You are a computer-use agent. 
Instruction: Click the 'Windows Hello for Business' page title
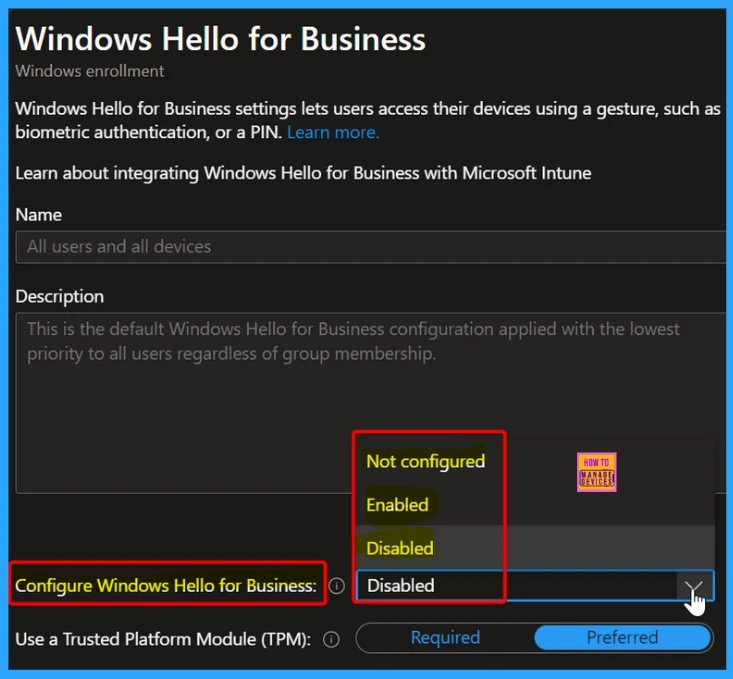(x=221, y=38)
